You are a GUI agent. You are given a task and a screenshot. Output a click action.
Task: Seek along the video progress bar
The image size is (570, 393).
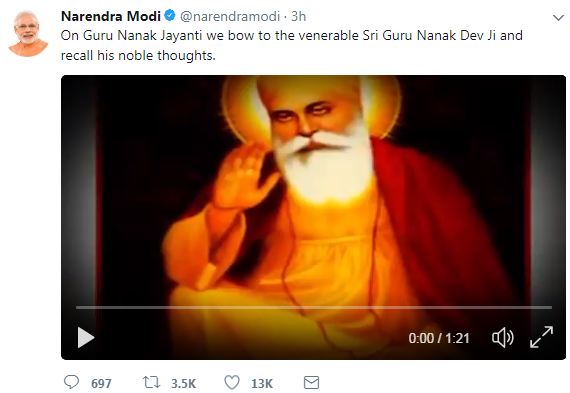[314, 308]
